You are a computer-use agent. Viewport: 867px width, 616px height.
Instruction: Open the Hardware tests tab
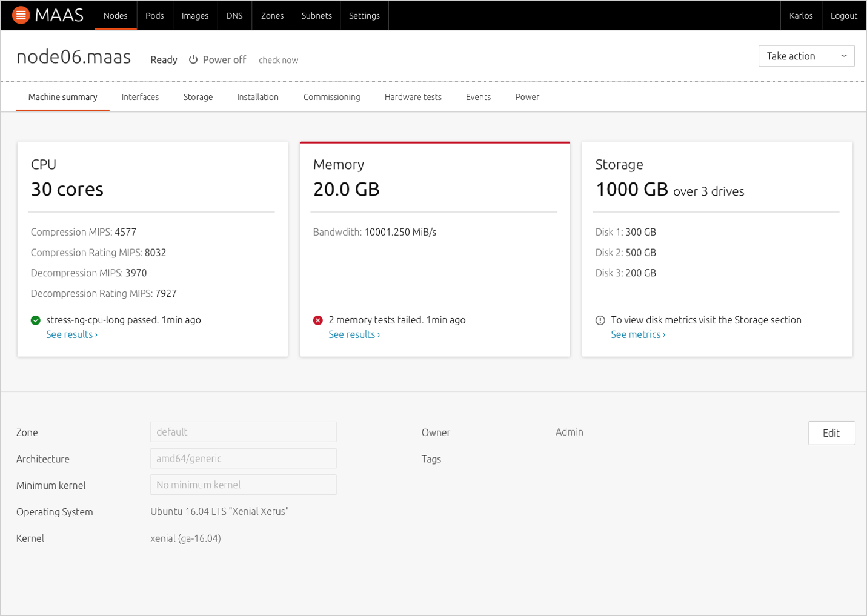413,97
